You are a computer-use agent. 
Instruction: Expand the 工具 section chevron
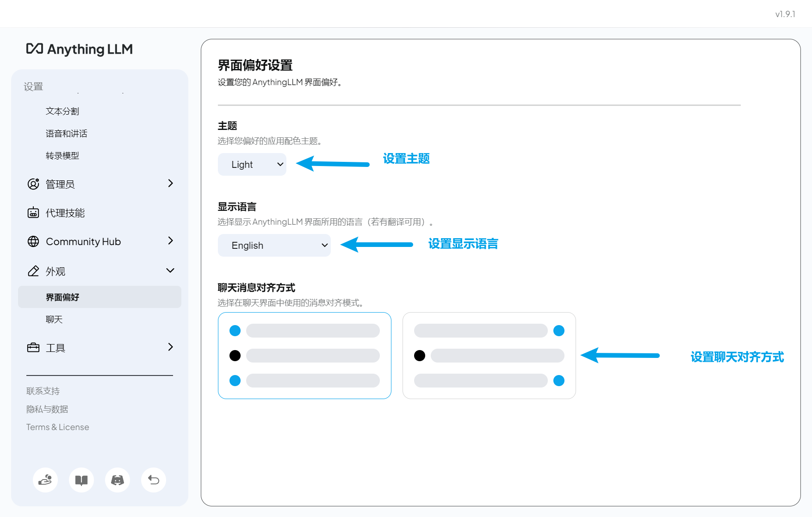170,347
